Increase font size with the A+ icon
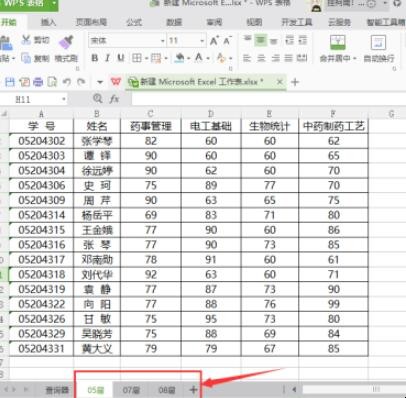Viewport: 406px width, 398px height. coord(214,41)
